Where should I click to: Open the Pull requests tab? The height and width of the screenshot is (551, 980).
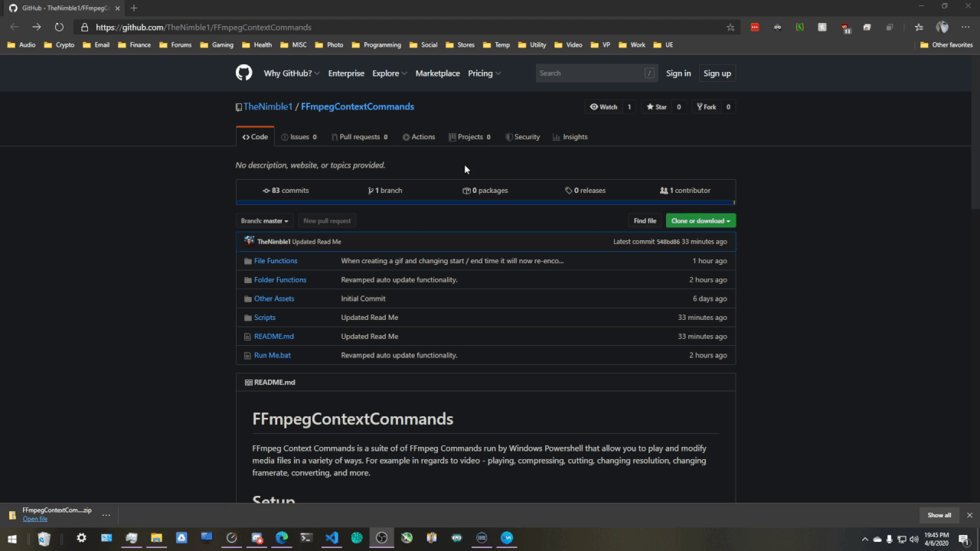click(x=359, y=137)
